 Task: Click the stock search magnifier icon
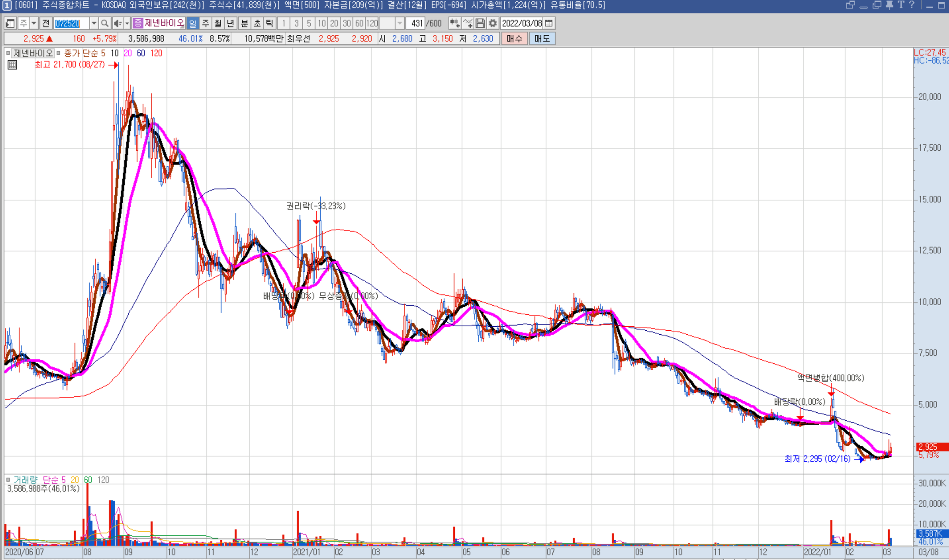point(105,23)
